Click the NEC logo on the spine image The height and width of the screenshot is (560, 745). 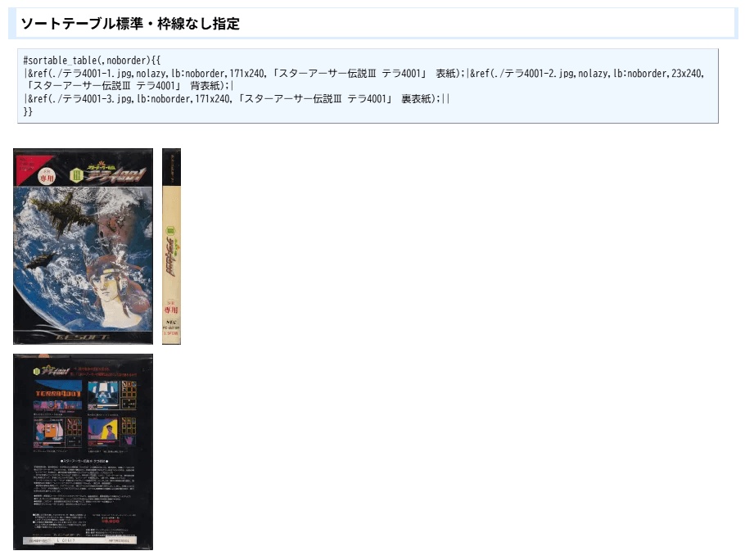click(169, 323)
